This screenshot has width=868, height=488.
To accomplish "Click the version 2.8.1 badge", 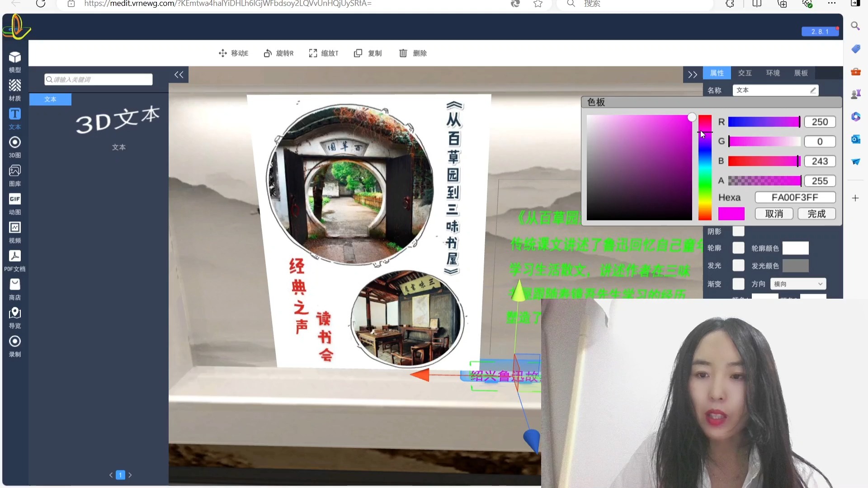I will [x=820, y=32].
